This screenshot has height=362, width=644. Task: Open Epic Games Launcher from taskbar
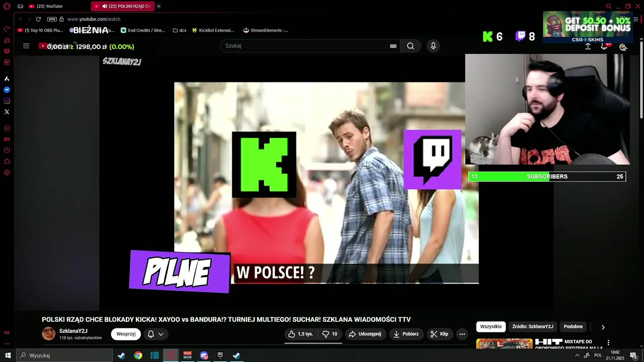[220, 355]
